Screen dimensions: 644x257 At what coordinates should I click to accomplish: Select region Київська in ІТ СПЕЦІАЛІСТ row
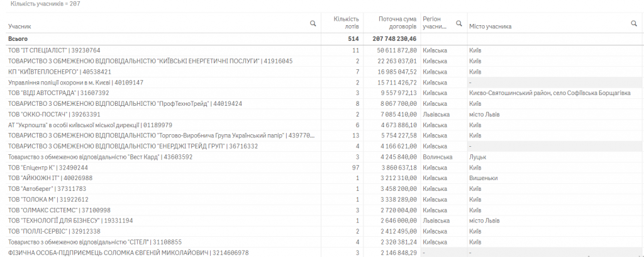point(435,50)
